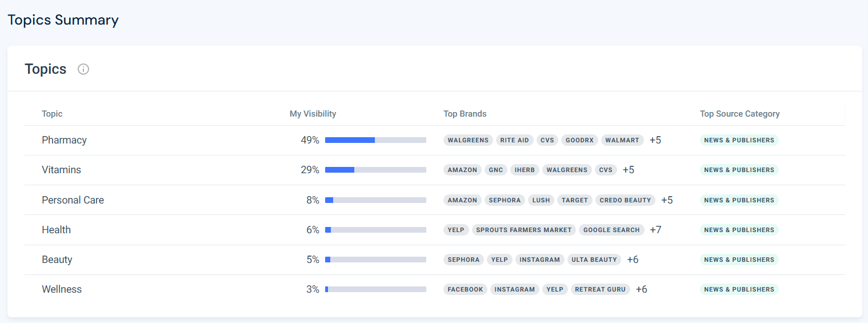868x323 pixels.
Task: Click the Instagram tag in Wellness row
Action: (515, 289)
